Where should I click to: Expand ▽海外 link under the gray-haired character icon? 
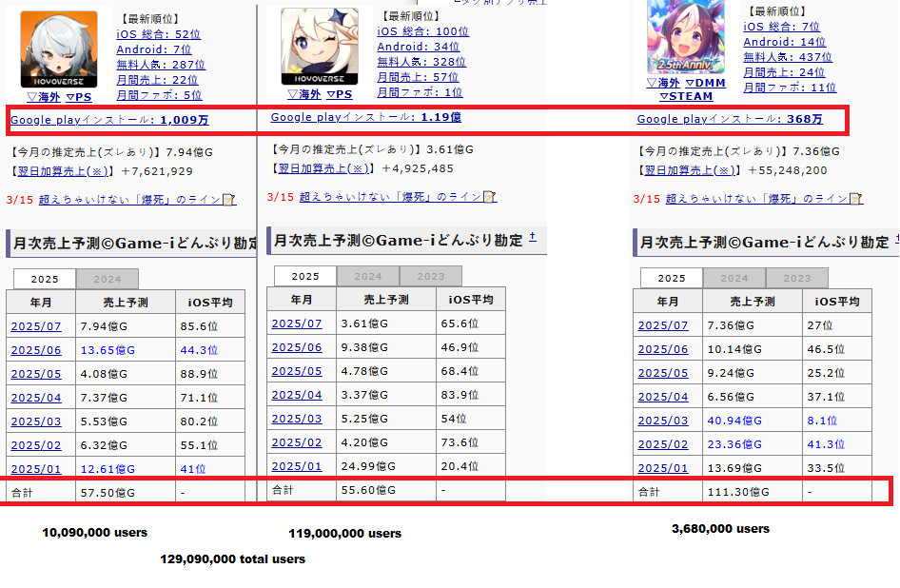[x=44, y=98]
